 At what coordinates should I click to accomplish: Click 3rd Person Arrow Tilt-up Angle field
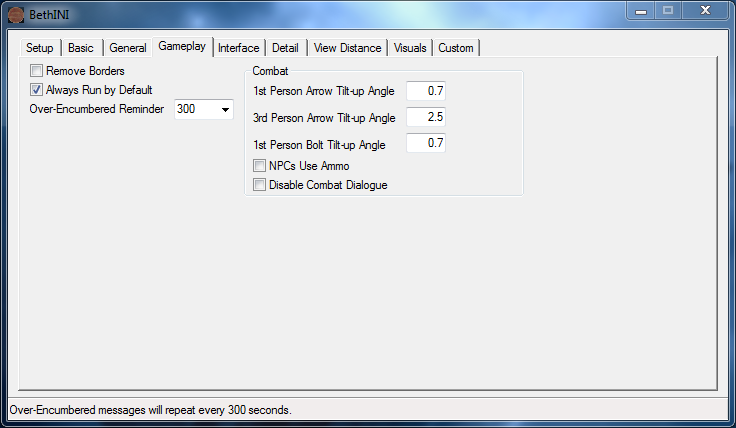pyautogui.click(x=426, y=117)
